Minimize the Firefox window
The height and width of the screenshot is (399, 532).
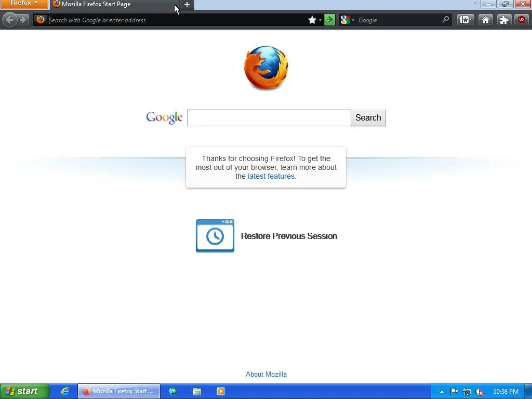click(488, 4)
